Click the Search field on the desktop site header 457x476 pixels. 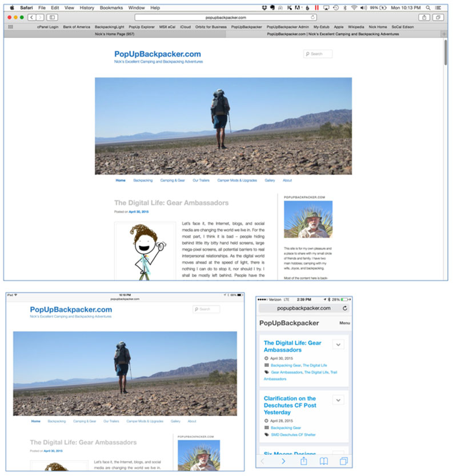tap(318, 54)
